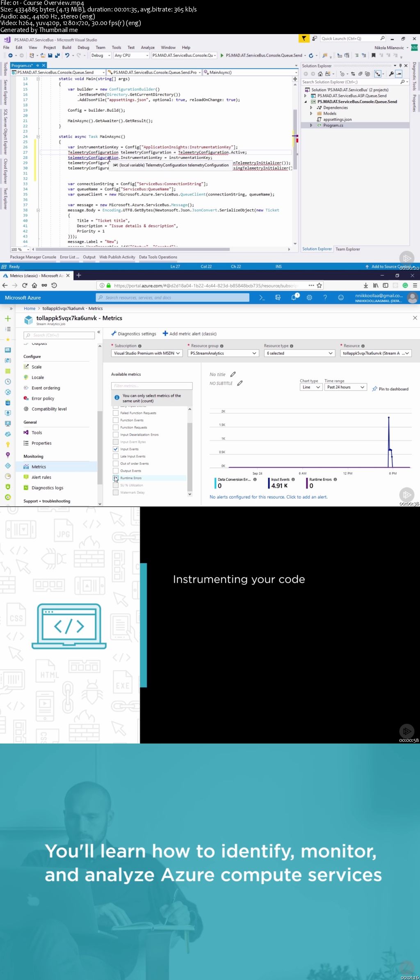Click the Undo icon in Visual Studio toolbar
The width and height of the screenshot is (420, 980).
[x=67, y=55]
